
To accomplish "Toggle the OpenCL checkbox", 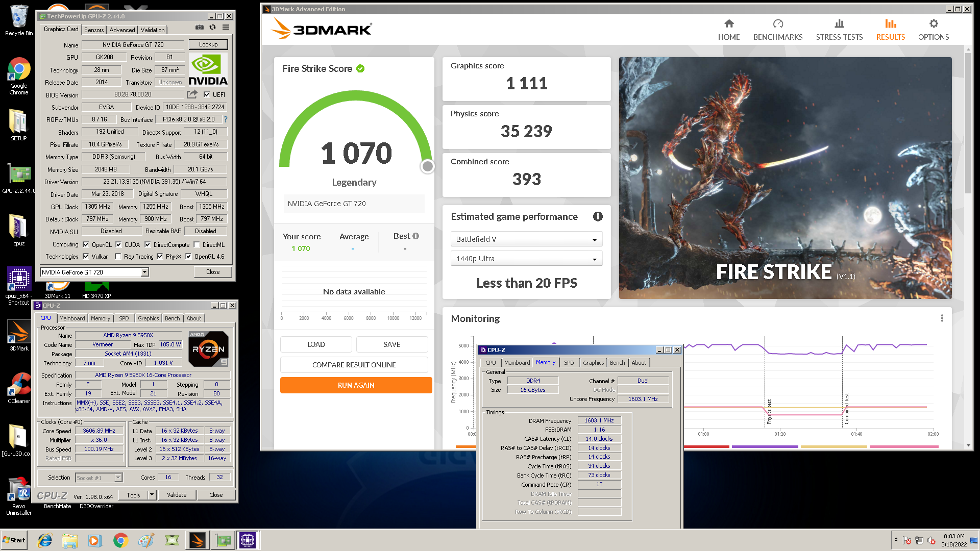I will (x=86, y=244).
